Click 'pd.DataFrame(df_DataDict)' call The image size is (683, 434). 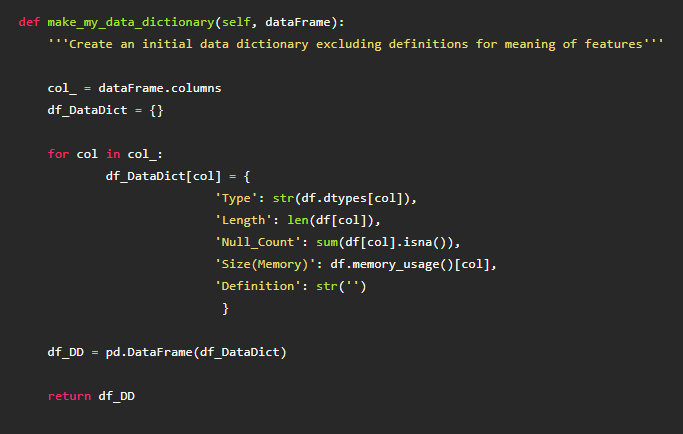coord(196,352)
